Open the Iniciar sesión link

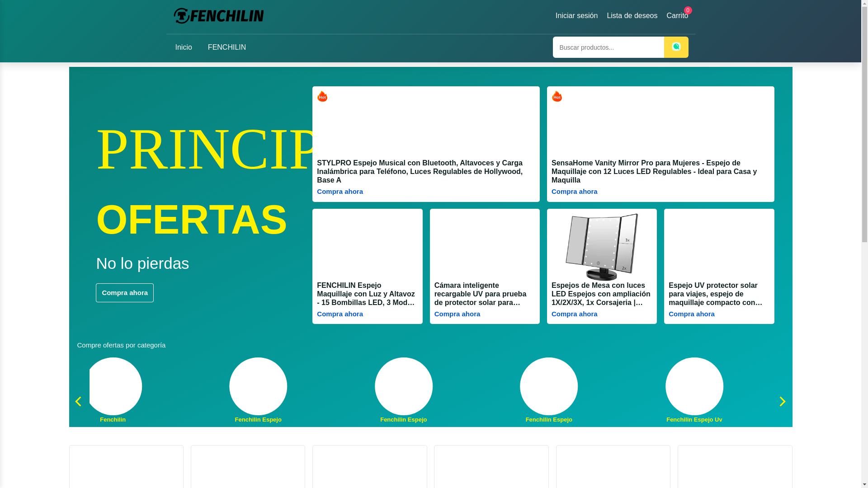pos(576,16)
